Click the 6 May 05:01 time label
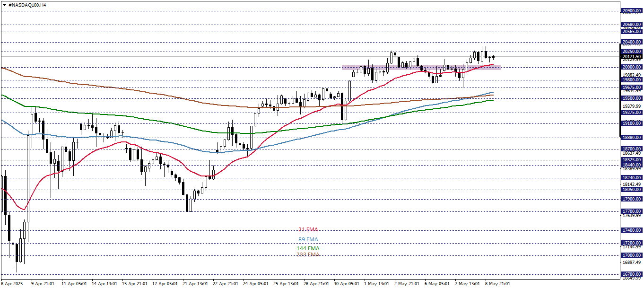644x289 pixels. coord(437,284)
